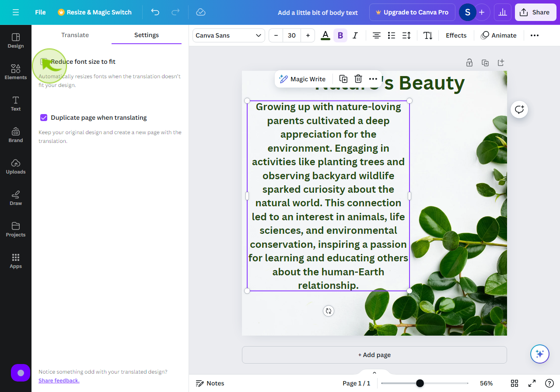The height and width of the screenshot is (392, 560).
Task: Click the Add page button
Action: pyautogui.click(x=374, y=355)
